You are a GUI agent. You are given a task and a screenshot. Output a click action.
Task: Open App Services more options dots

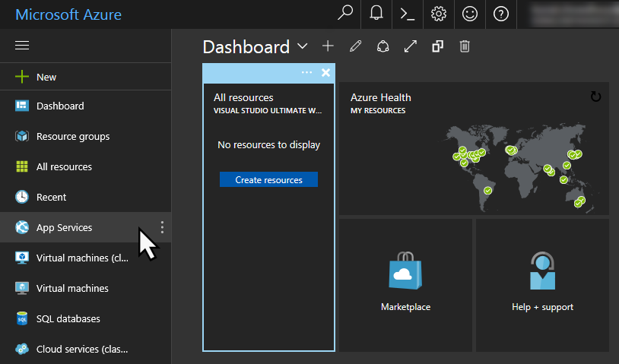pos(162,227)
